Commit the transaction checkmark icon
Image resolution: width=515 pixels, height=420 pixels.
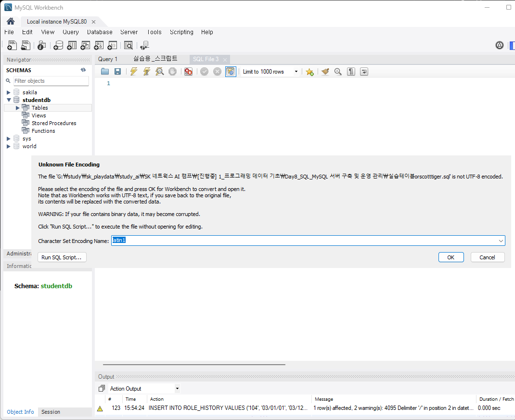(x=204, y=72)
